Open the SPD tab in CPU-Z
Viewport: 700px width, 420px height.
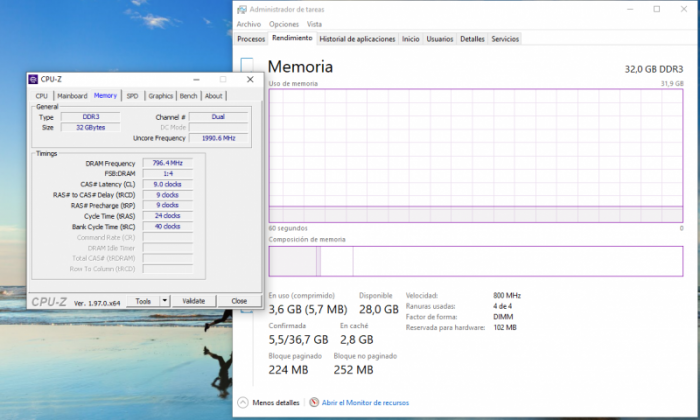(132, 96)
